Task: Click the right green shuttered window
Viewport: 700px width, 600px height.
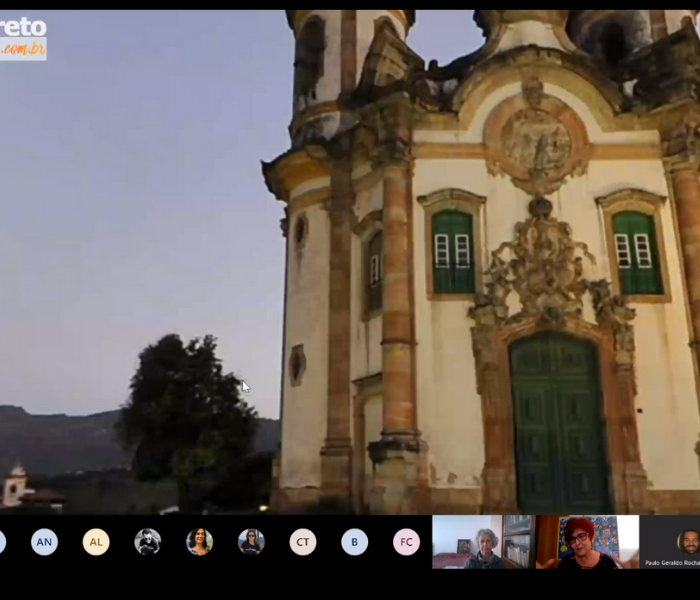Action: 636,250
